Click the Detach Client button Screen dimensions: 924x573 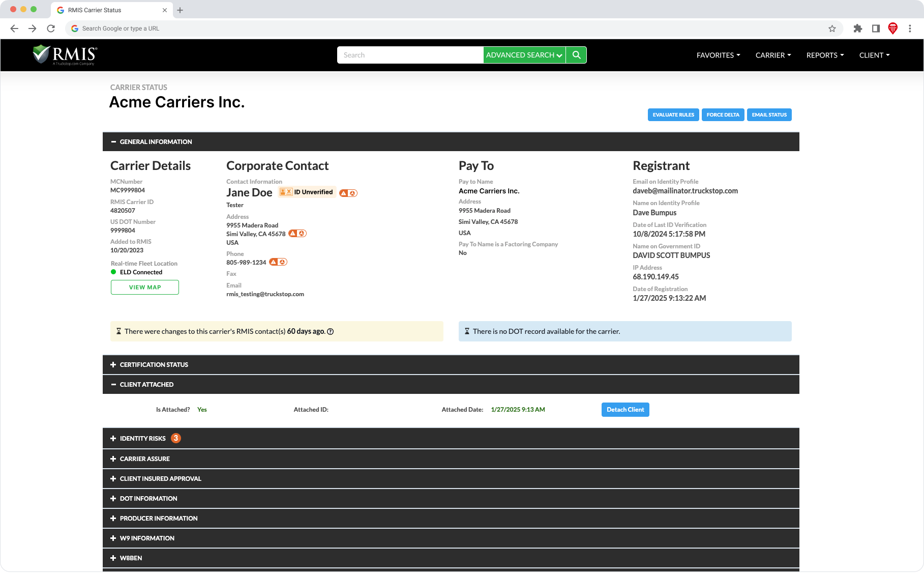[x=625, y=410]
